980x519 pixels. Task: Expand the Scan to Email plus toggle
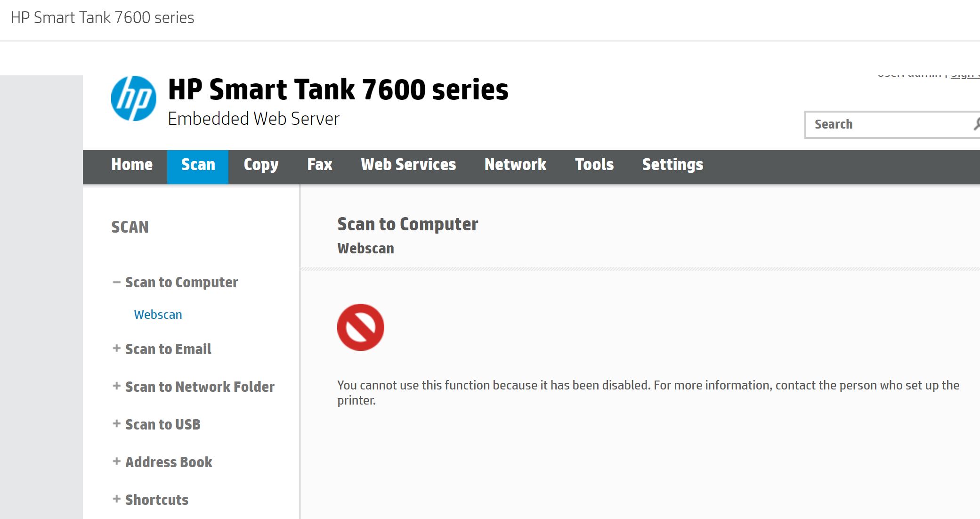(116, 348)
